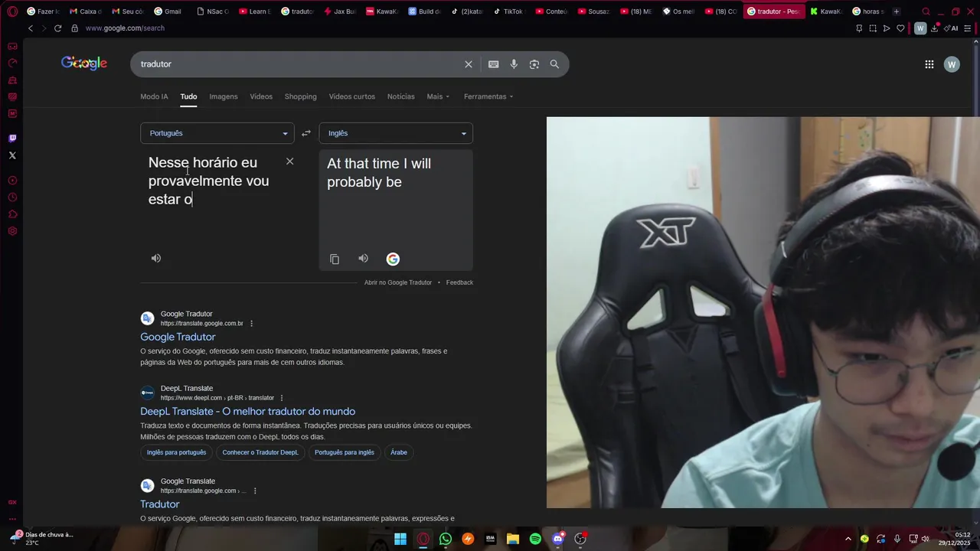This screenshot has width=980, height=551.
Task: Go back to the previous page
Action: pyautogui.click(x=31, y=28)
